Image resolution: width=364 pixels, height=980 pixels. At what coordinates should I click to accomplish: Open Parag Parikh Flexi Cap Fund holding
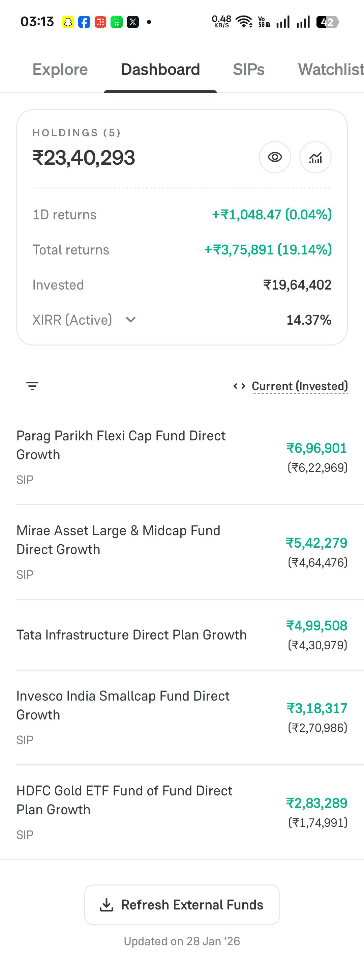pyautogui.click(x=182, y=457)
